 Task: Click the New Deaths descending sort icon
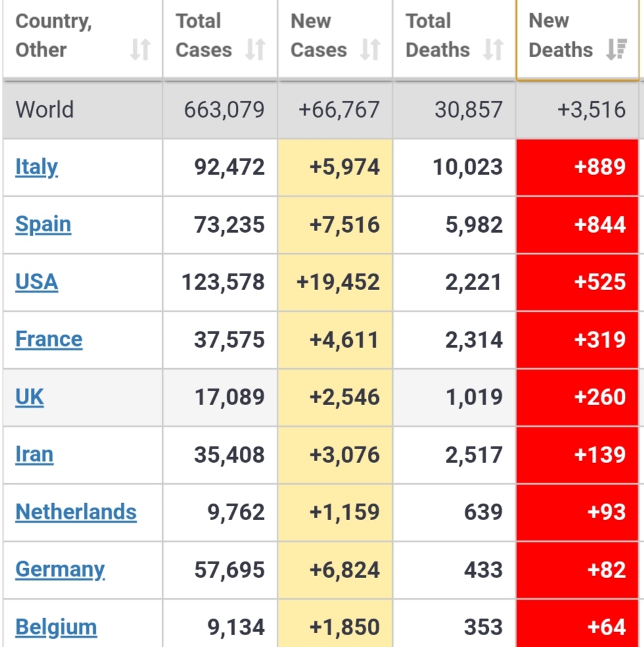click(616, 50)
